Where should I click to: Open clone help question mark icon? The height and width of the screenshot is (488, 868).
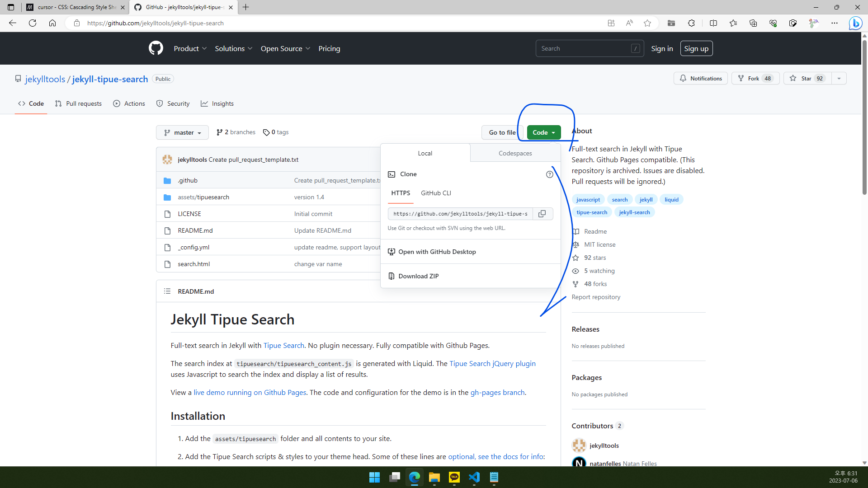coord(549,174)
